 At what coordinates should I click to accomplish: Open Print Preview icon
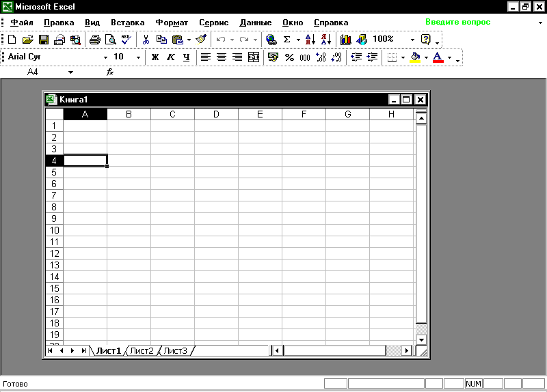(x=111, y=40)
